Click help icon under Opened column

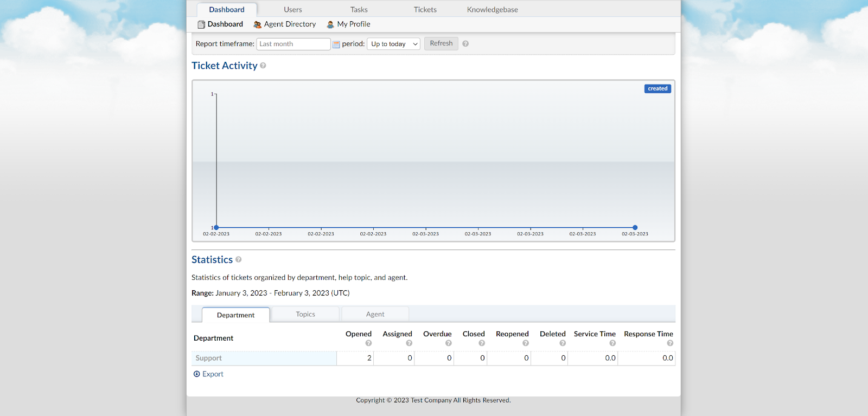tap(368, 343)
